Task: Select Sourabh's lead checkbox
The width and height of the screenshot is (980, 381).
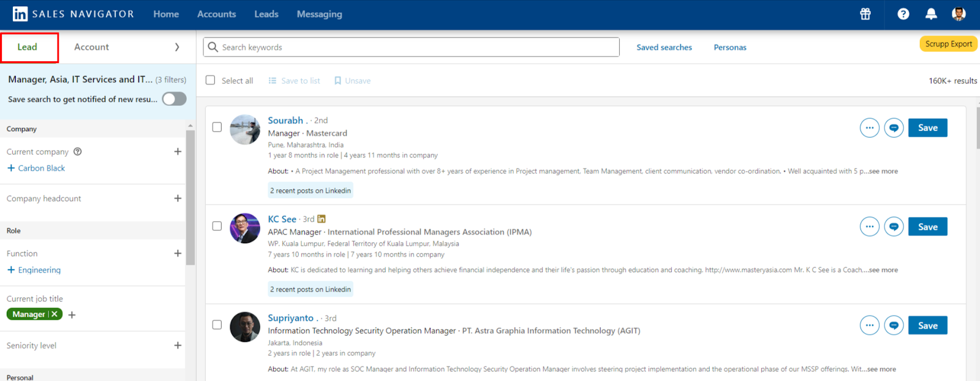Action: tap(217, 127)
